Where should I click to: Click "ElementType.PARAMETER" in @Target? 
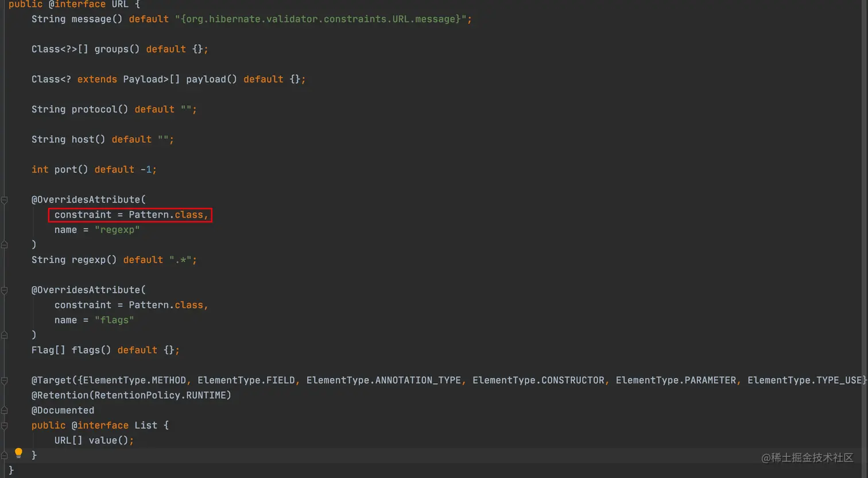pyautogui.click(x=676, y=380)
